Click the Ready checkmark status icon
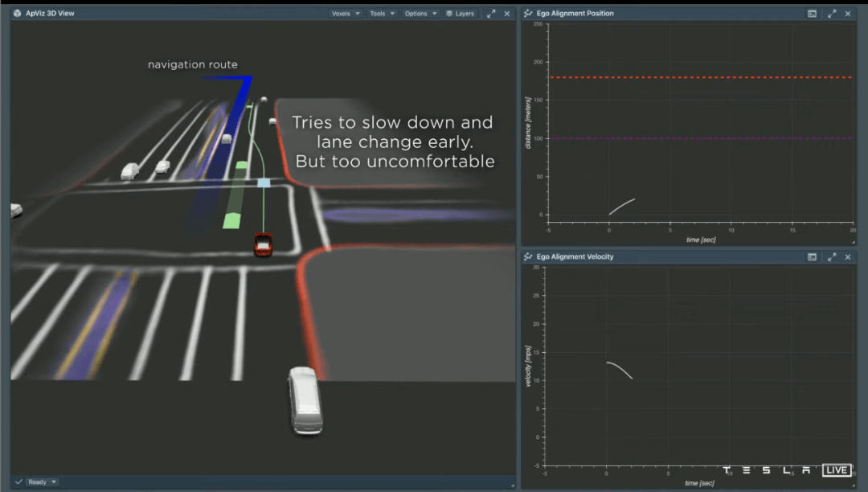This screenshot has height=492, width=868. click(x=18, y=482)
